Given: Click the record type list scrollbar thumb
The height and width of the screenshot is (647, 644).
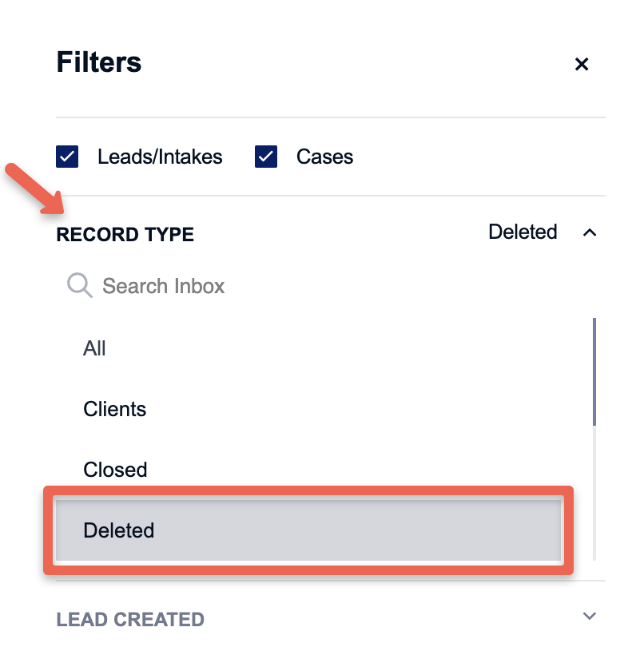Looking at the screenshot, I should coord(594,371).
